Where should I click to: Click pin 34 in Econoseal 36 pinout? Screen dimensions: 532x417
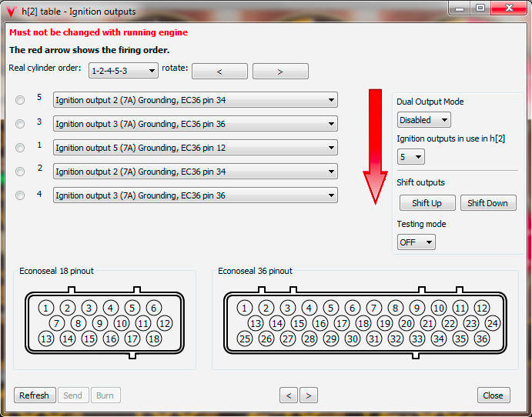tap(439, 339)
